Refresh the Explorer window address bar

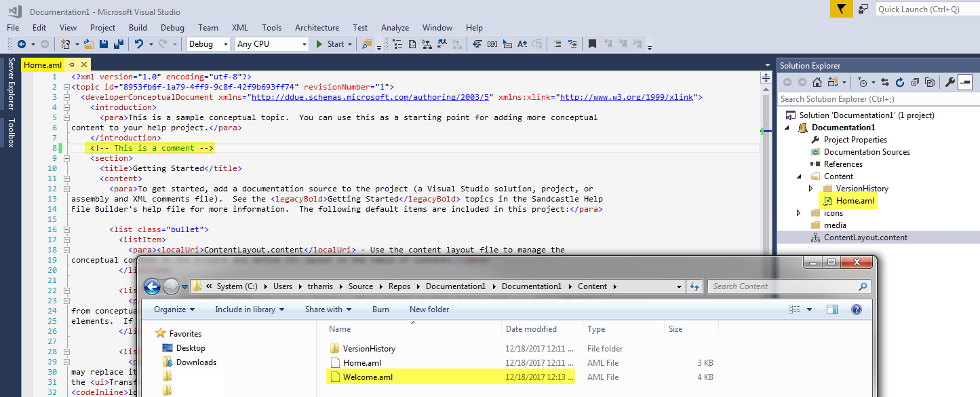pyautogui.click(x=695, y=286)
